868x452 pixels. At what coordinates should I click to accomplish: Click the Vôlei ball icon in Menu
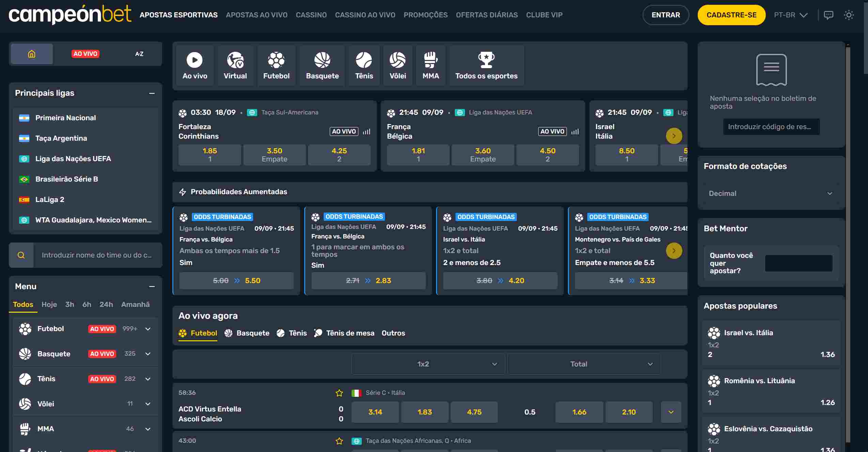tap(25, 404)
